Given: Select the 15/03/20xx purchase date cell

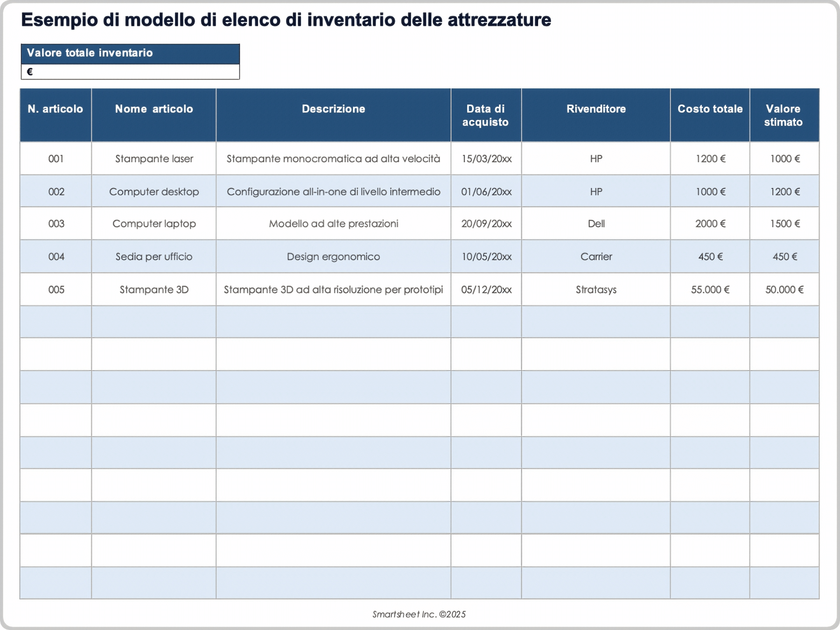Looking at the screenshot, I should pos(486,159).
